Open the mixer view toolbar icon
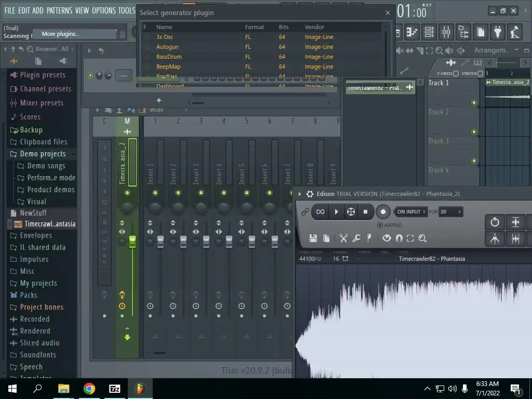 point(446,32)
